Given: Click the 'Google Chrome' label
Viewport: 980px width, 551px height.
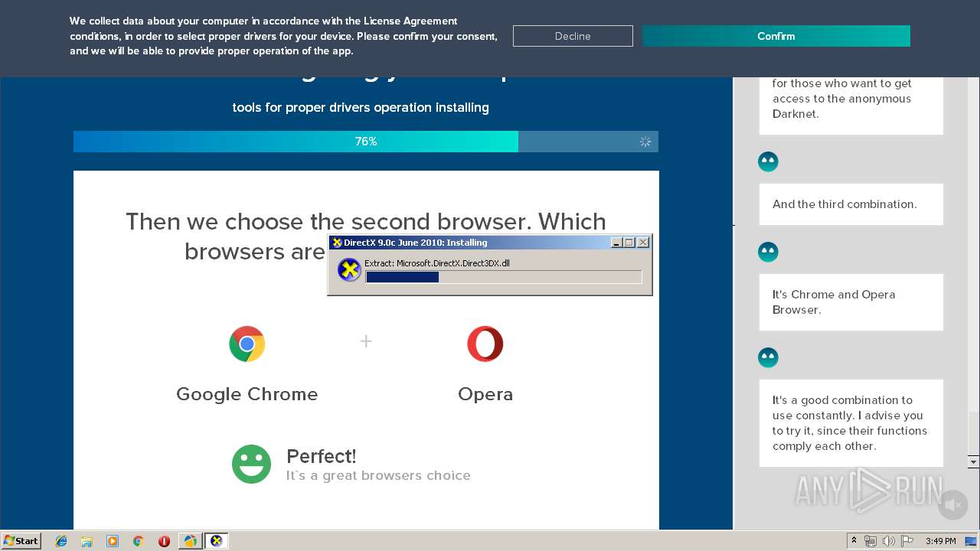Looking at the screenshot, I should click(247, 394).
